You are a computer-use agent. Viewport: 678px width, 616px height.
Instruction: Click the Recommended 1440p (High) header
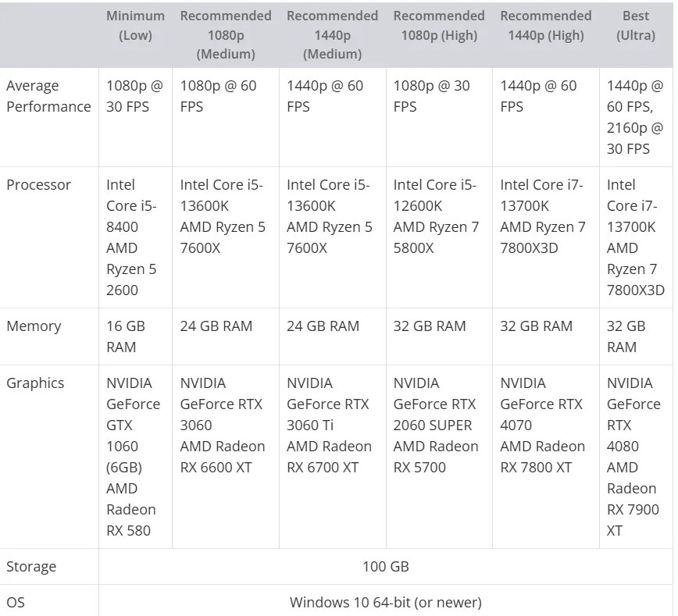tap(546, 26)
